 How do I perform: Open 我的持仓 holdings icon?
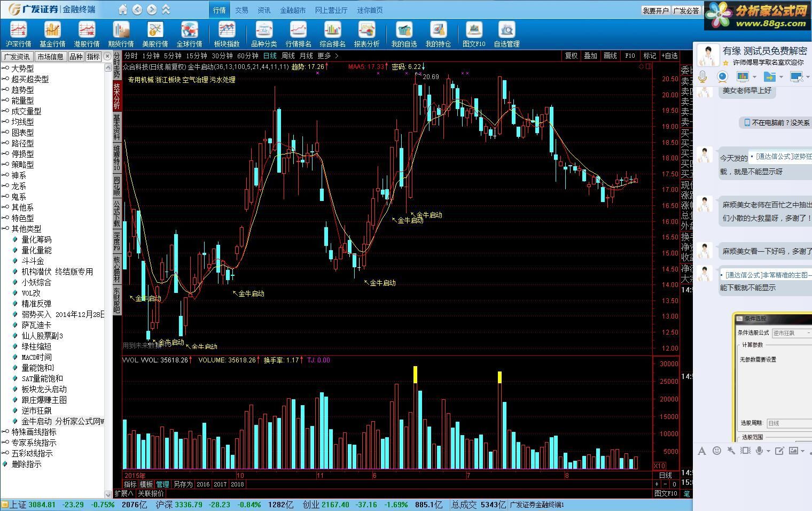click(438, 35)
